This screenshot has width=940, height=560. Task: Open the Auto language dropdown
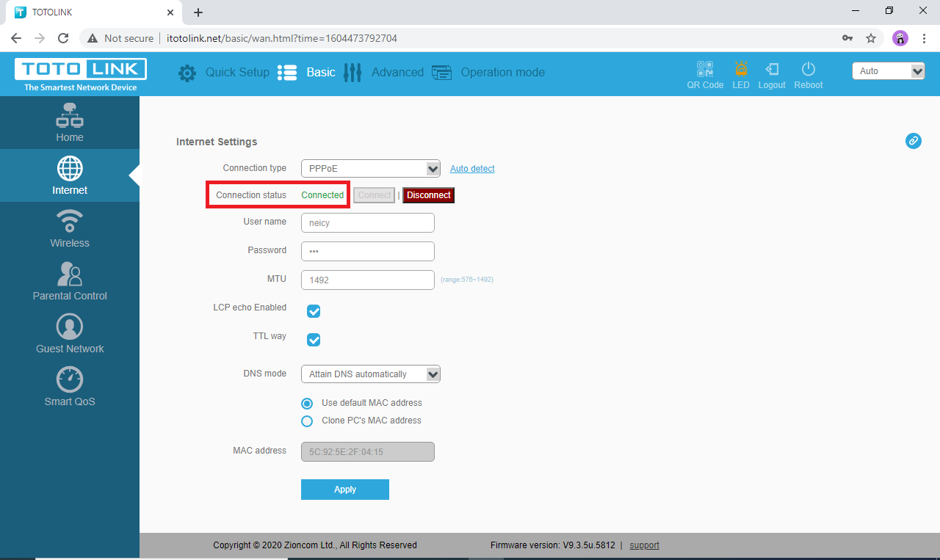pyautogui.click(x=889, y=71)
